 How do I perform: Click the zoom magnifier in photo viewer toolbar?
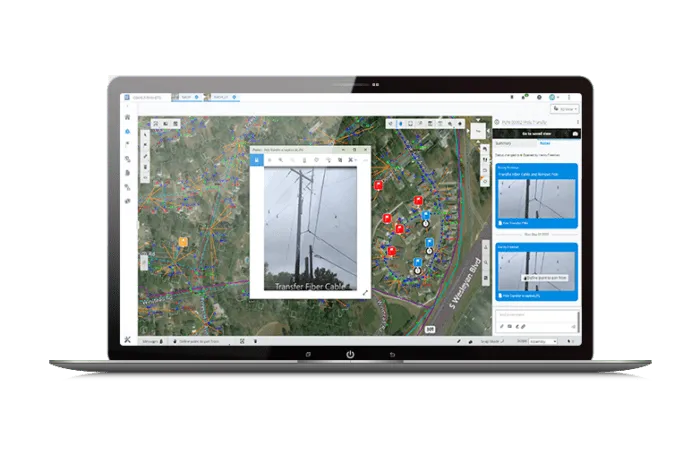pos(281,159)
